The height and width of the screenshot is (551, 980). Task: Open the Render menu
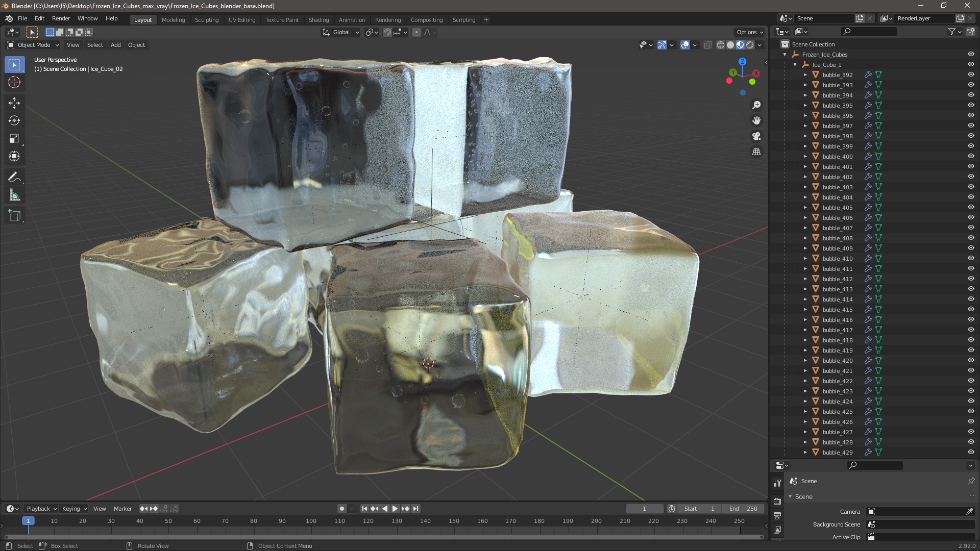tap(61, 18)
